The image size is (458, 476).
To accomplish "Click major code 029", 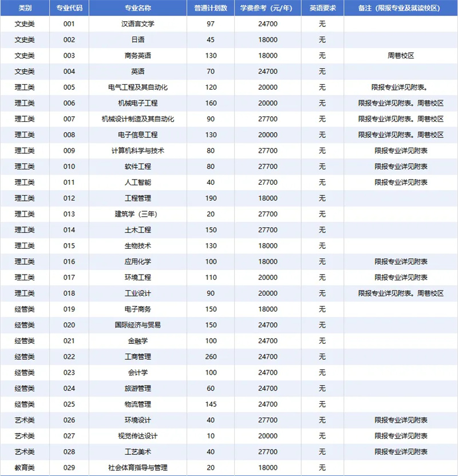I will coord(69,467).
